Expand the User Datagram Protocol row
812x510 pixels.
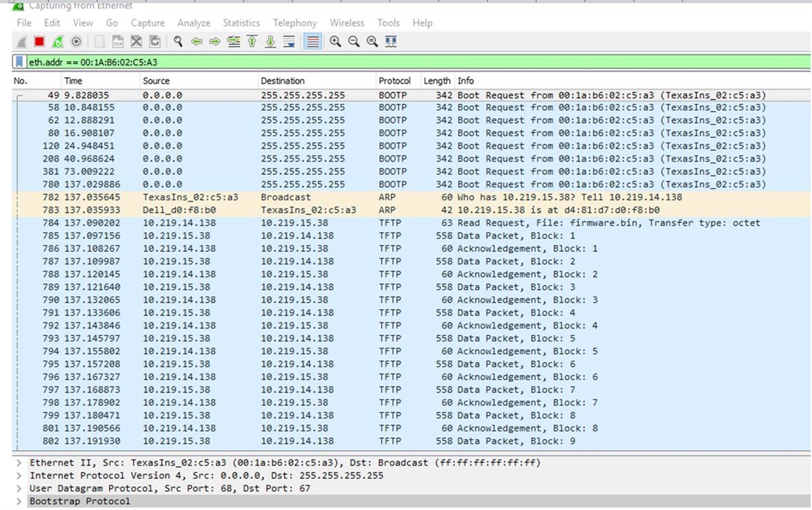20,488
